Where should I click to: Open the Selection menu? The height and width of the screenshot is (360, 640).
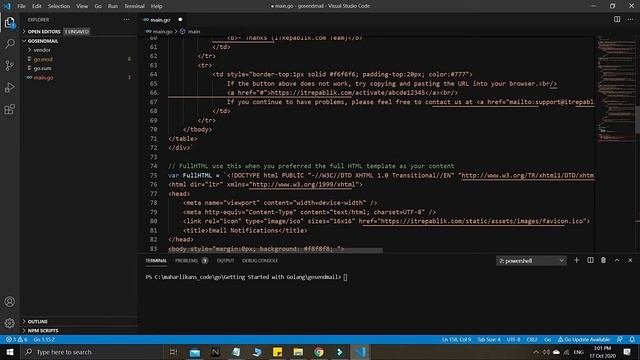click(x=59, y=6)
